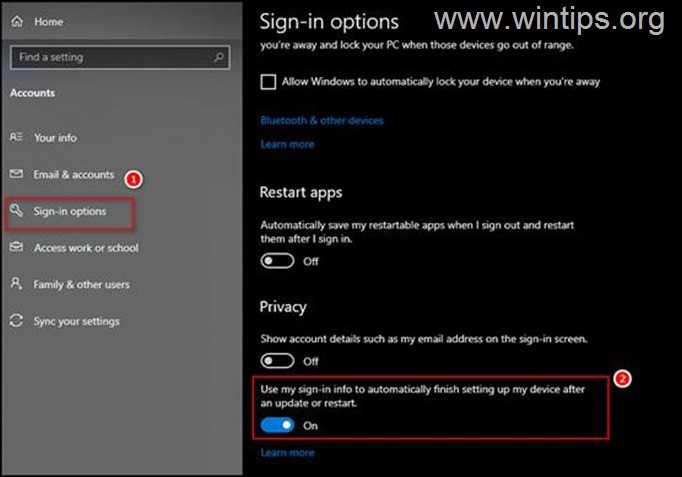Turn off Use my sign-in info switch
The image size is (682, 477).
(277, 425)
